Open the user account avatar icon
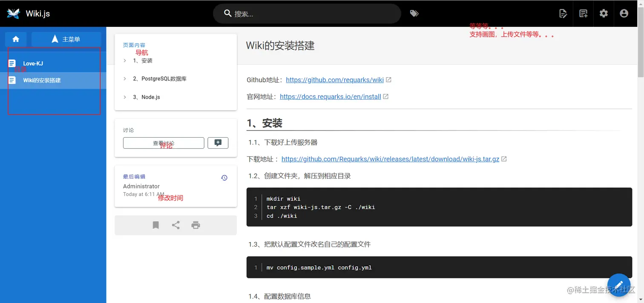Image resolution: width=644 pixels, height=303 pixels. point(624,14)
